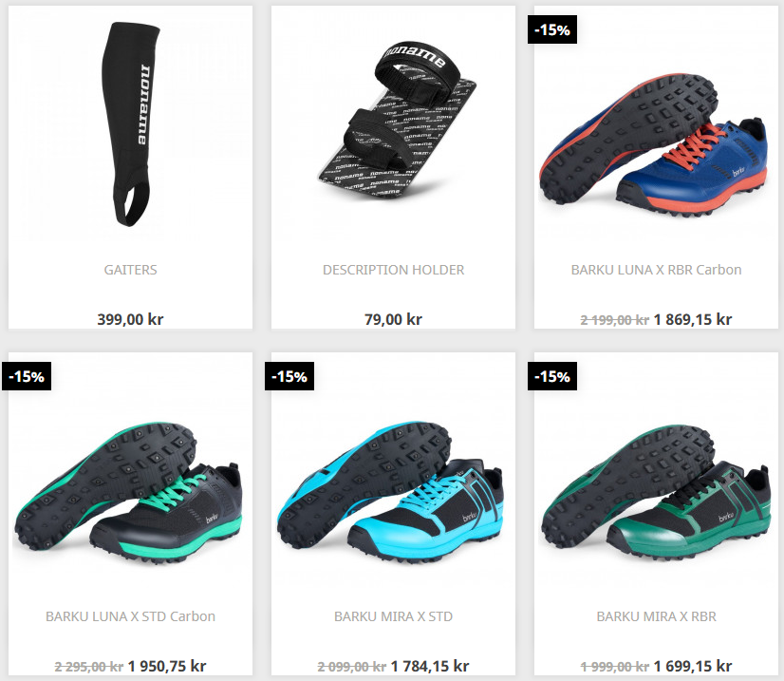Click the -15% badge on Mira X RBR
Viewport: 784px width, 681px height.
(x=552, y=376)
